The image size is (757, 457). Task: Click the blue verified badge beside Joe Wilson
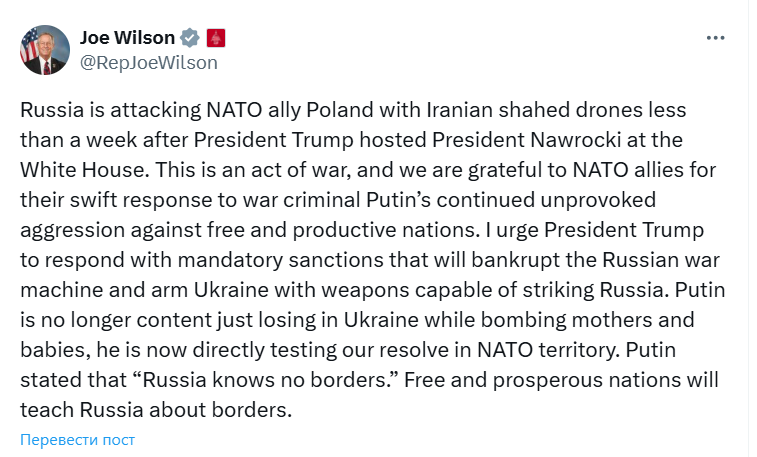pyautogui.click(x=190, y=39)
